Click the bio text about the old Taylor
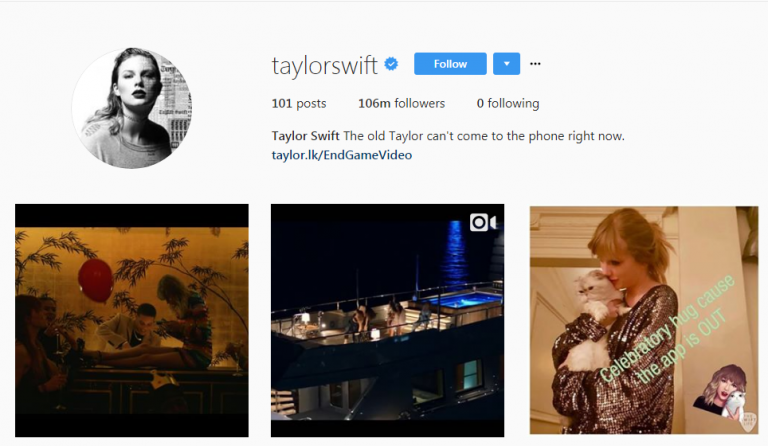Screen dimensions: 768x446 [484, 136]
